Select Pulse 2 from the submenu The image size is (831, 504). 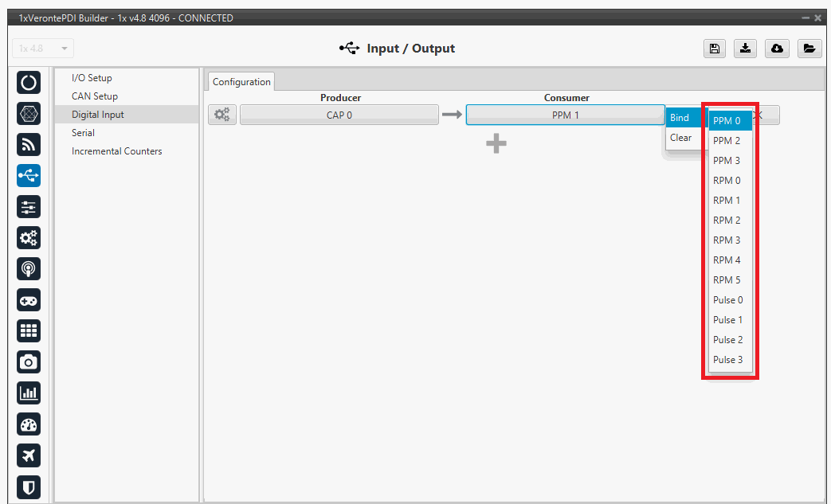pos(731,340)
